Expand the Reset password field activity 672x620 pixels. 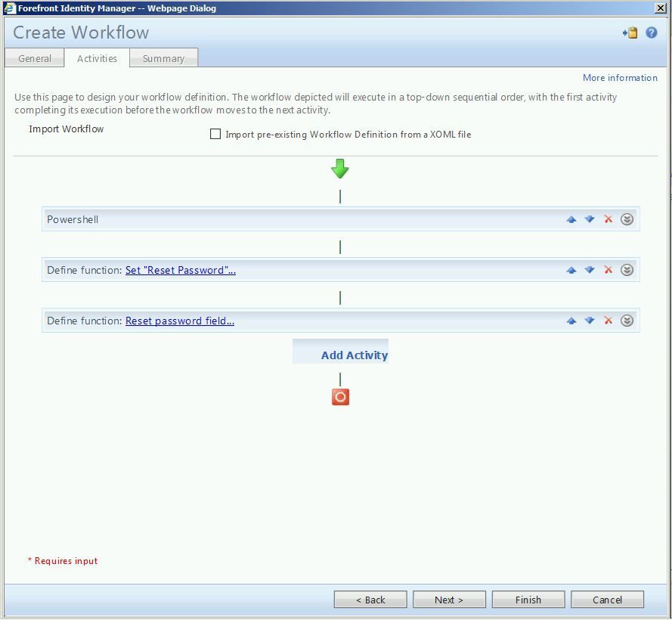coord(627,321)
